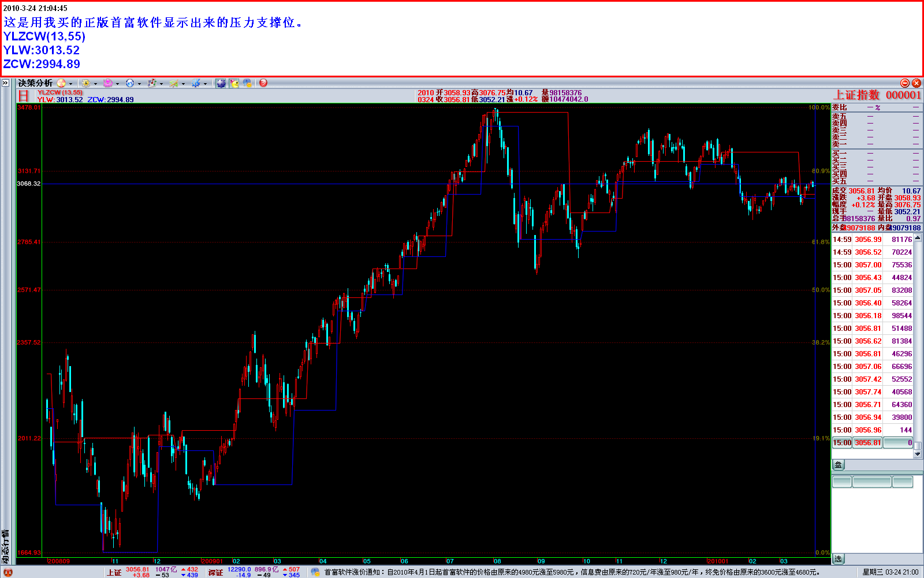Click the pie-chart 决策分析 toolbar icon
Viewport: 924px width, 578px height.
(x=61, y=83)
